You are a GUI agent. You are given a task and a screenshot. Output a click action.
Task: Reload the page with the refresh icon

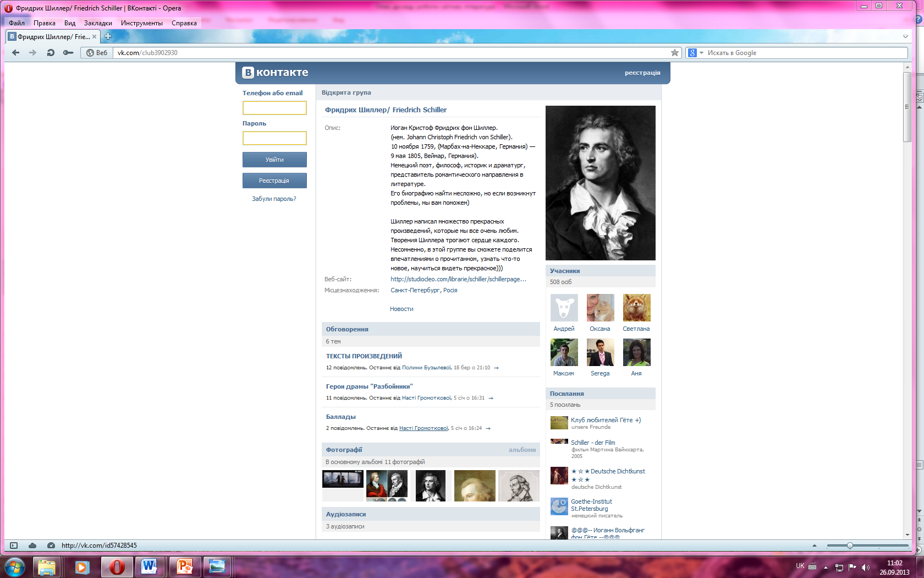coord(51,53)
